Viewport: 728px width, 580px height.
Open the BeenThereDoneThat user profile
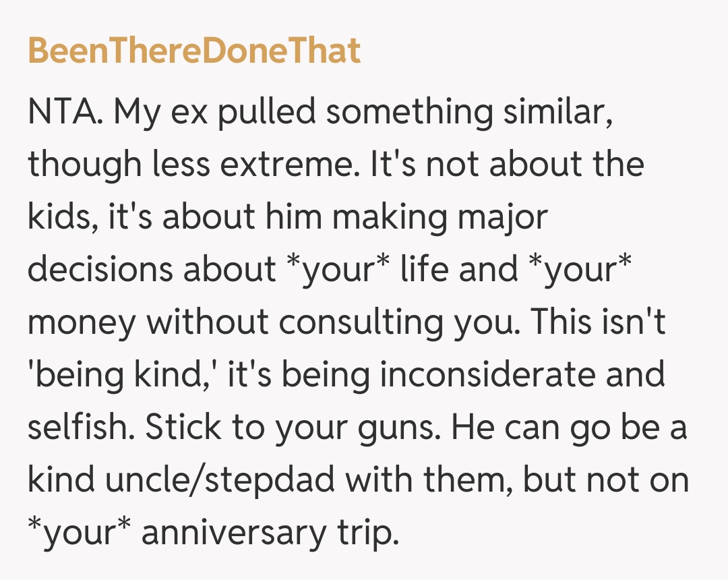click(x=194, y=51)
